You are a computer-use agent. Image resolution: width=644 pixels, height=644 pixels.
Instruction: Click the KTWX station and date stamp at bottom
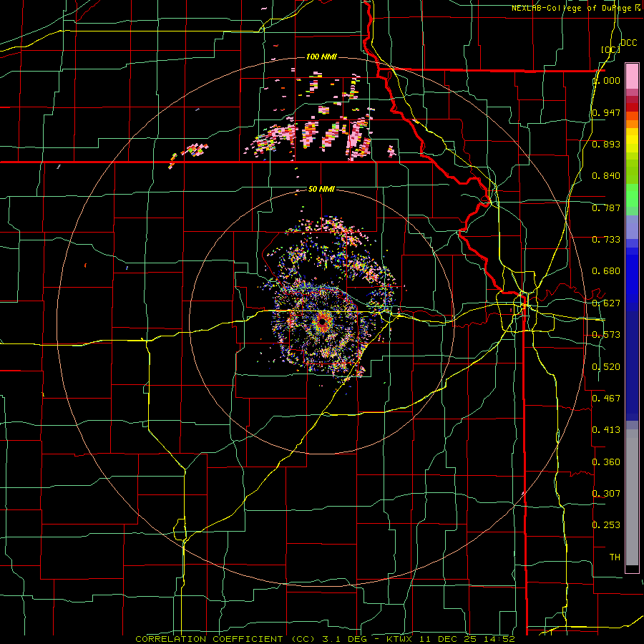[x=451, y=639]
